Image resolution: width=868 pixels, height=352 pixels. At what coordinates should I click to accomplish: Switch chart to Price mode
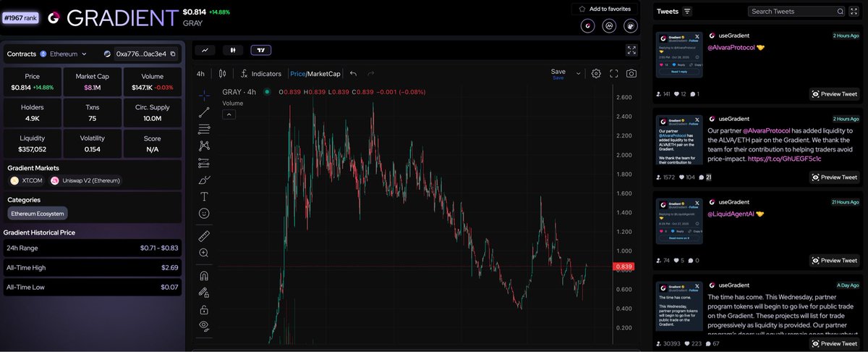click(x=297, y=73)
